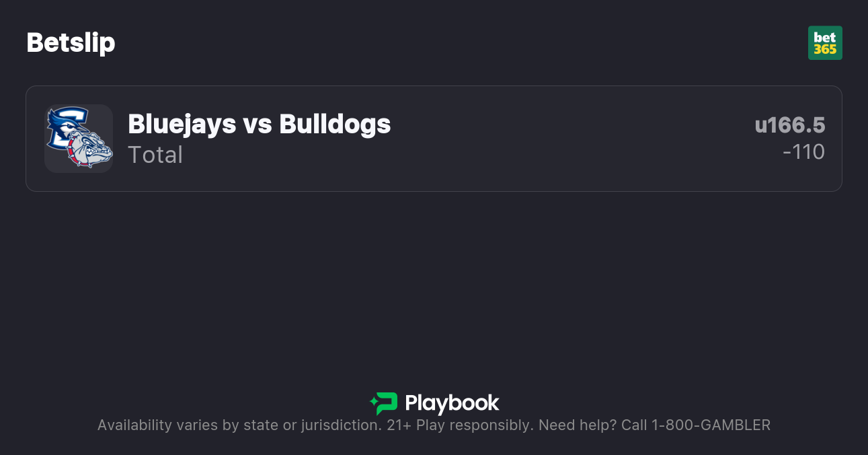Click the -110 odds value

[803, 152]
